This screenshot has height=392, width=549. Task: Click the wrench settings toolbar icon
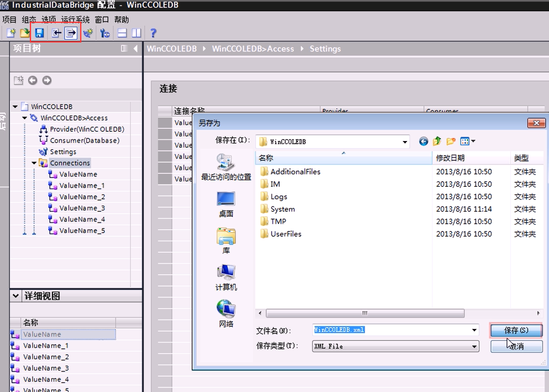pos(105,33)
